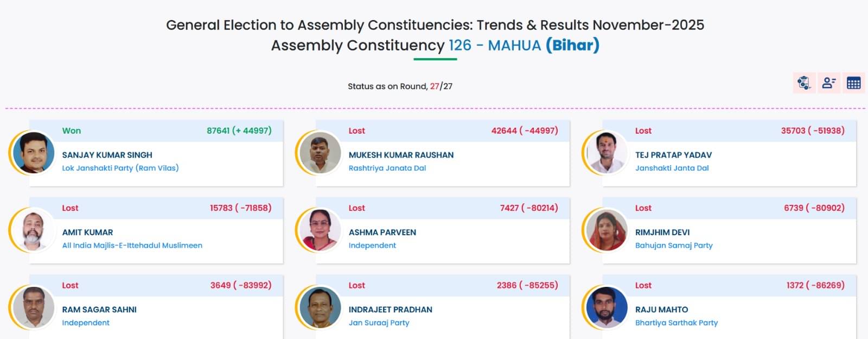This screenshot has width=868, height=339.
Task: Open Ashma Parveen's profile picture
Action: click(320, 230)
